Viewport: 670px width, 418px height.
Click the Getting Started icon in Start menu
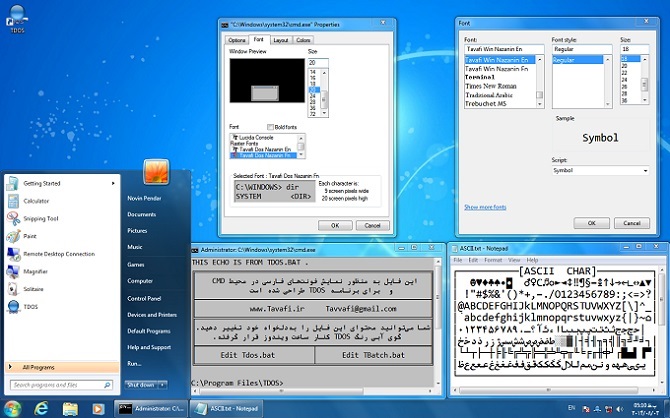[12, 183]
